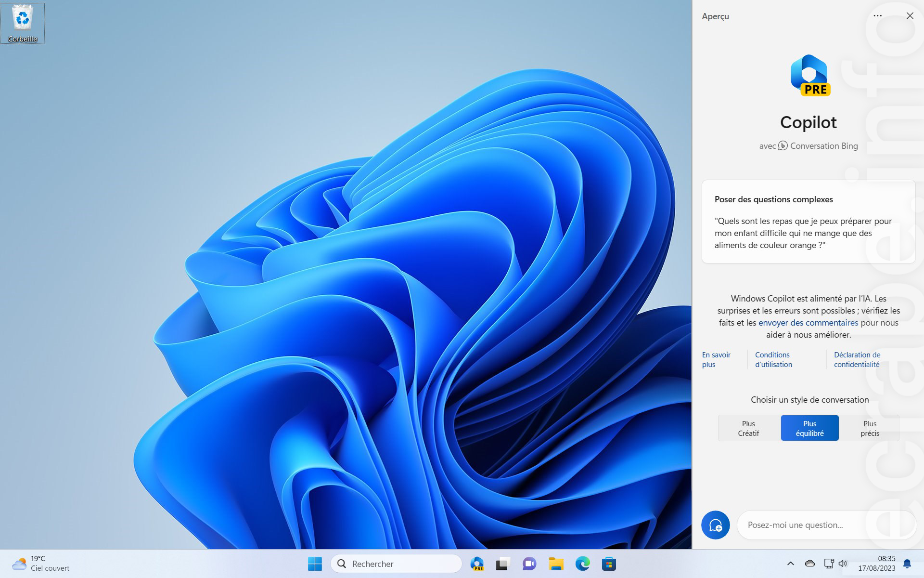Viewport: 924px width, 578px height.
Task: Click the Rechercher taskbar search box
Action: point(396,564)
